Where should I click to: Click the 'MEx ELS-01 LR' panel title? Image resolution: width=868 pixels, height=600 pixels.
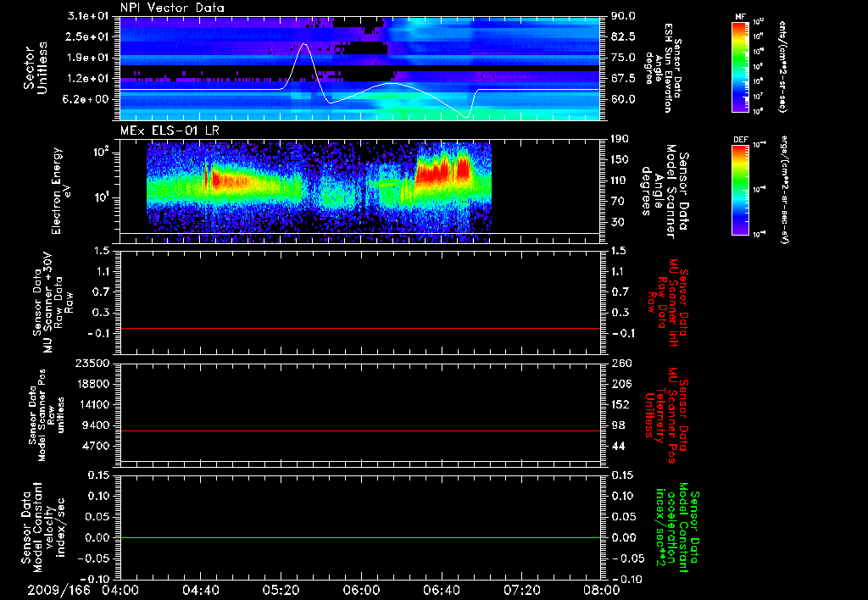(x=170, y=131)
